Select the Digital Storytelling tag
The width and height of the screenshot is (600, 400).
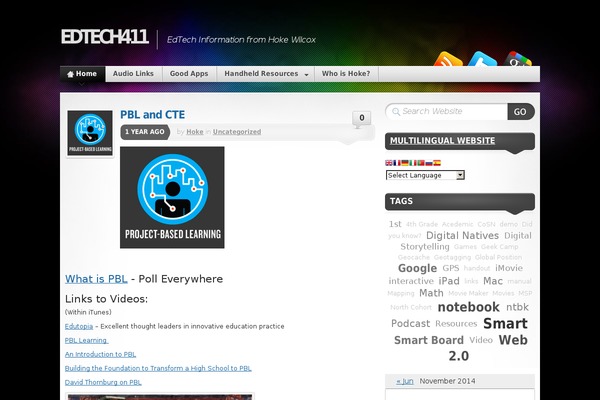point(466,241)
